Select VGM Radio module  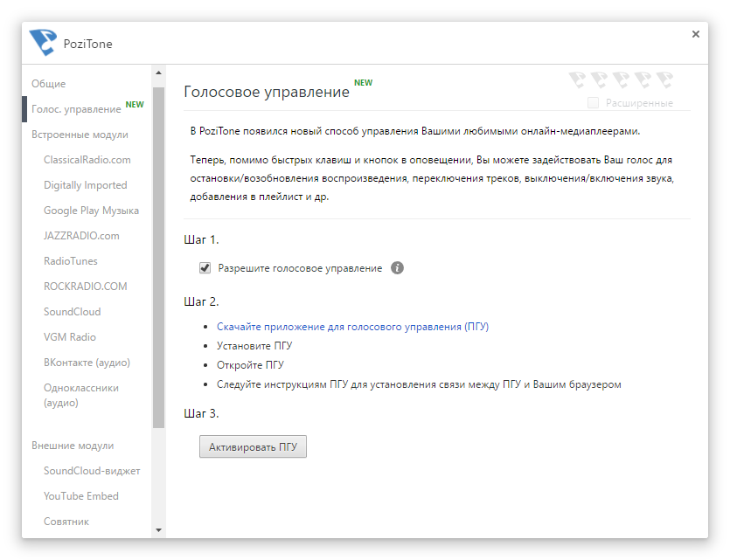tap(70, 336)
